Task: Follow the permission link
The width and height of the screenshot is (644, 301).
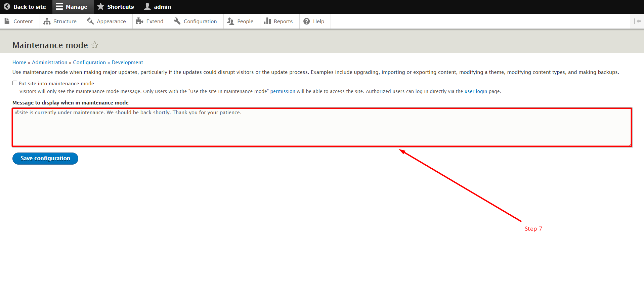Action: tap(283, 91)
